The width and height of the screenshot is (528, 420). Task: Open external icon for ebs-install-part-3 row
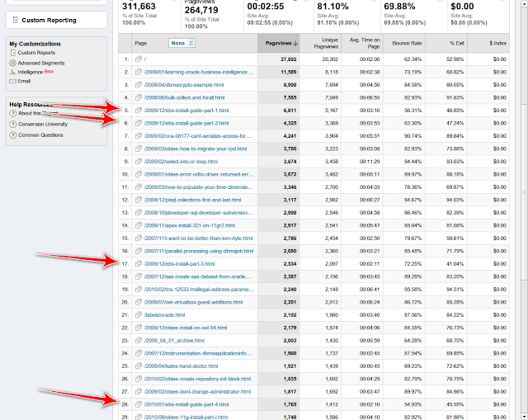coord(138,264)
